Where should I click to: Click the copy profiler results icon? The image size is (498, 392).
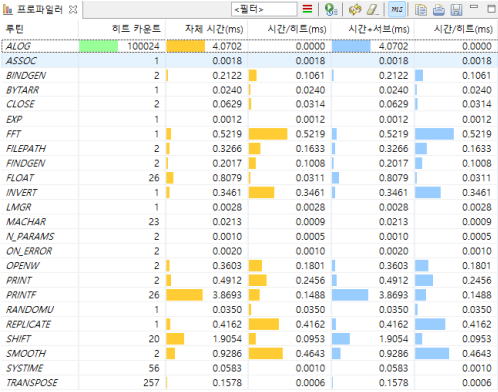click(x=421, y=9)
